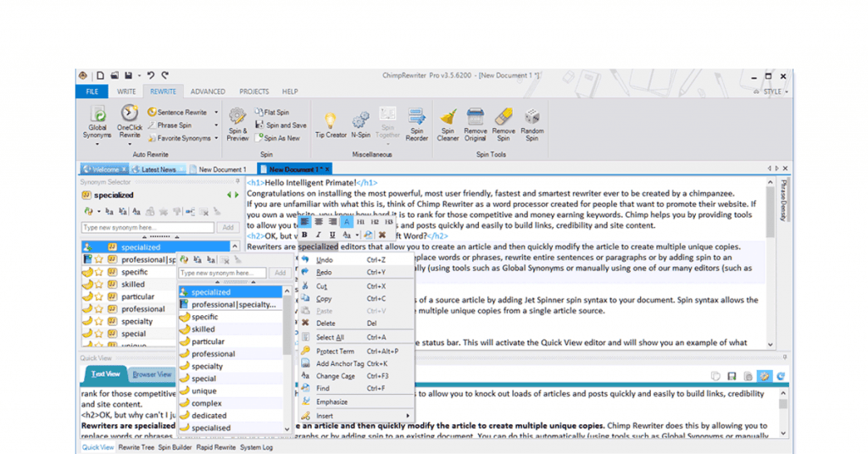868x454 pixels.
Task: Toggle underline in the floating mini toolbar
Action: [x=332, y=235]
